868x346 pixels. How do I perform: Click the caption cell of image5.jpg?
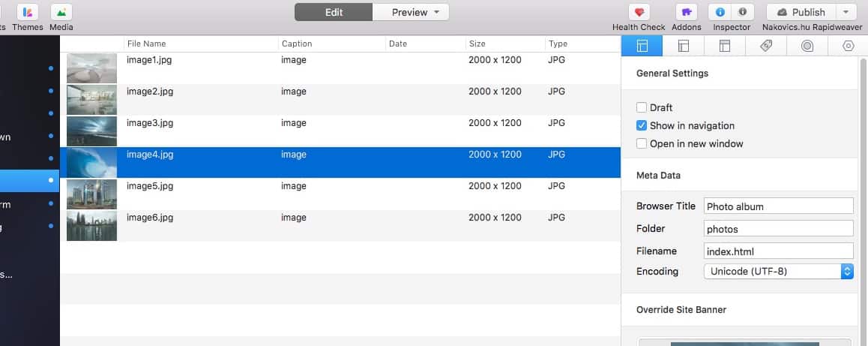pyautogui.click(x=293, y=186)
